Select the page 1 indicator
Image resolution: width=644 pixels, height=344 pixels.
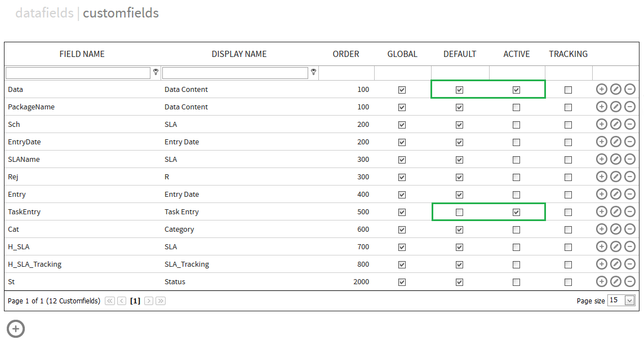(135, 301)
